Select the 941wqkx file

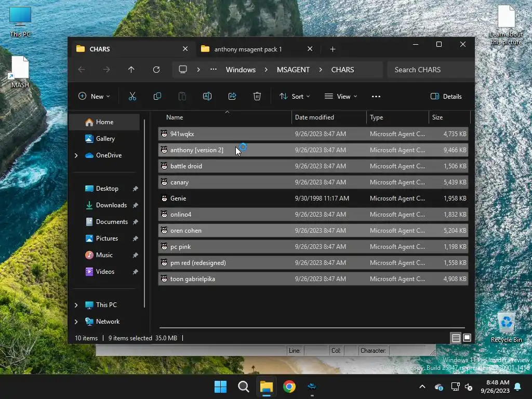(313, 134)
